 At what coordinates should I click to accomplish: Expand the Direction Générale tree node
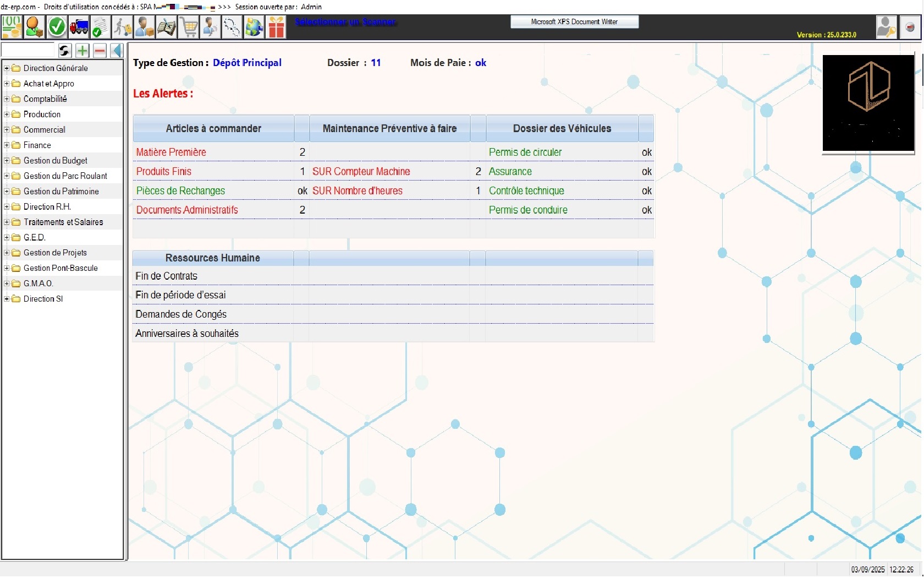click(x=7, y=68)
